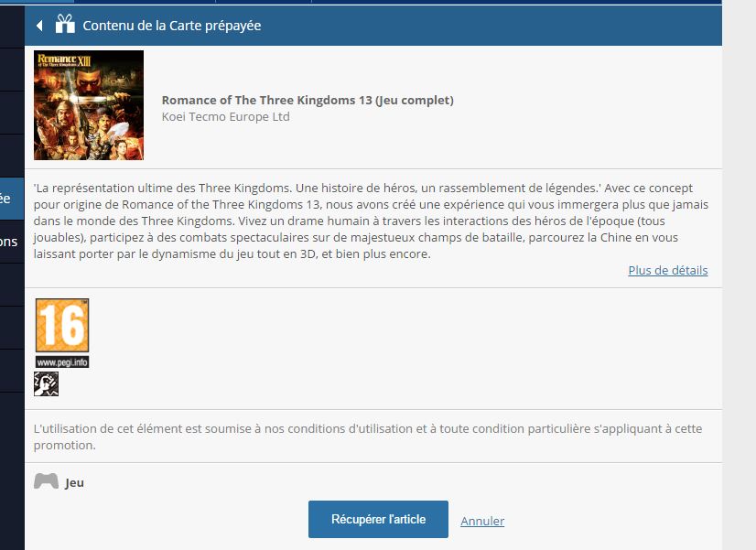Viewport: 756px width, 550px height.
Task: Click the Romance XIII logo on cover
Action: tap(64, 59)
